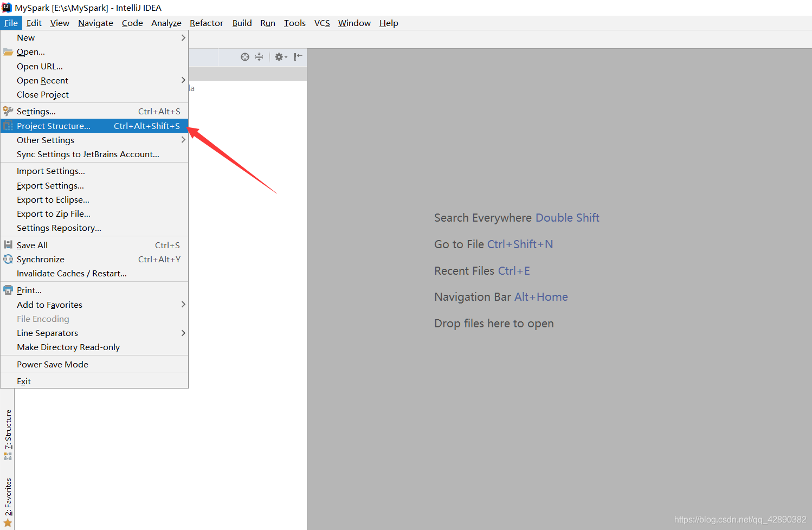
Task: Click the Synchronize refresh icon
Action: [x=8, y=259]
